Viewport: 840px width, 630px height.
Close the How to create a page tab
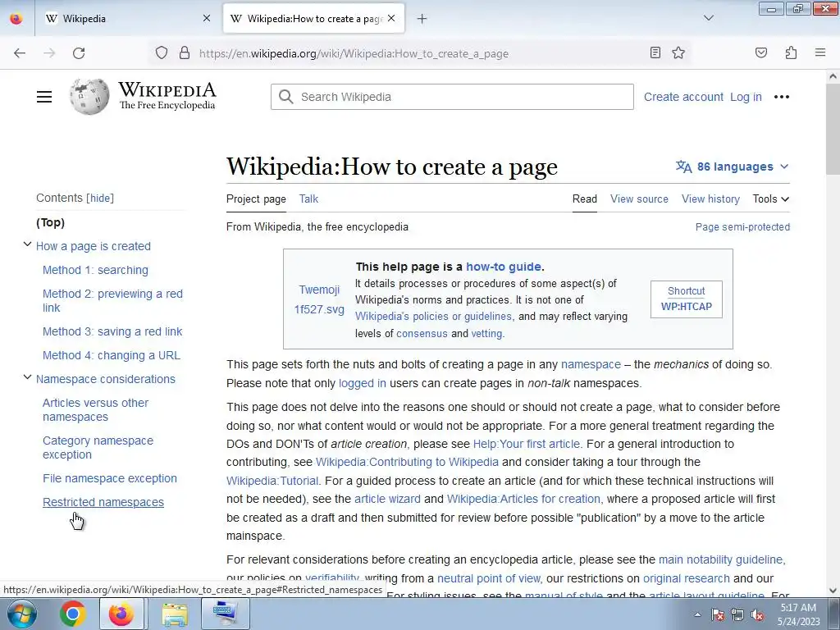[391, 18]
